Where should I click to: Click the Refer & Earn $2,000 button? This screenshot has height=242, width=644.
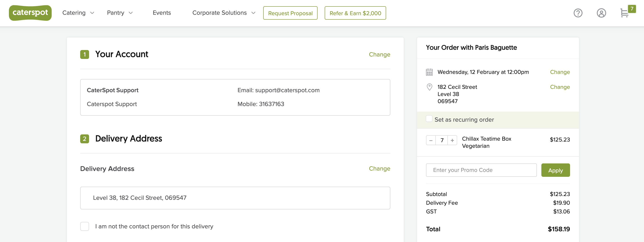[355, 13]
